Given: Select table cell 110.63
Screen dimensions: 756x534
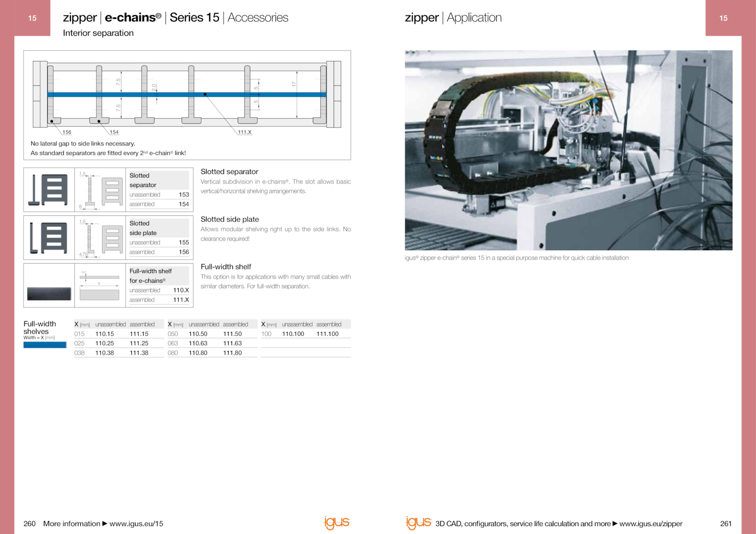Looking at the screenshot, I should (x=198, y=343).
